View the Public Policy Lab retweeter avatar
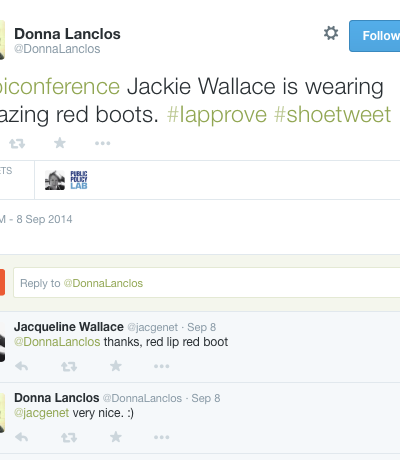Image resolution: width=400 pixels, height=460 pixels. click(79, 180)
